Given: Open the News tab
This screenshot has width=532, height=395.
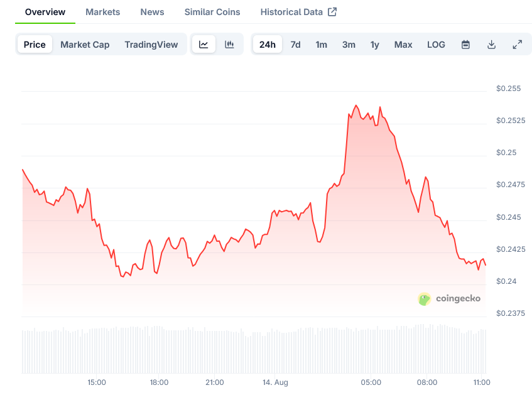Looking at the screenshot, I should tap(153, 12).
